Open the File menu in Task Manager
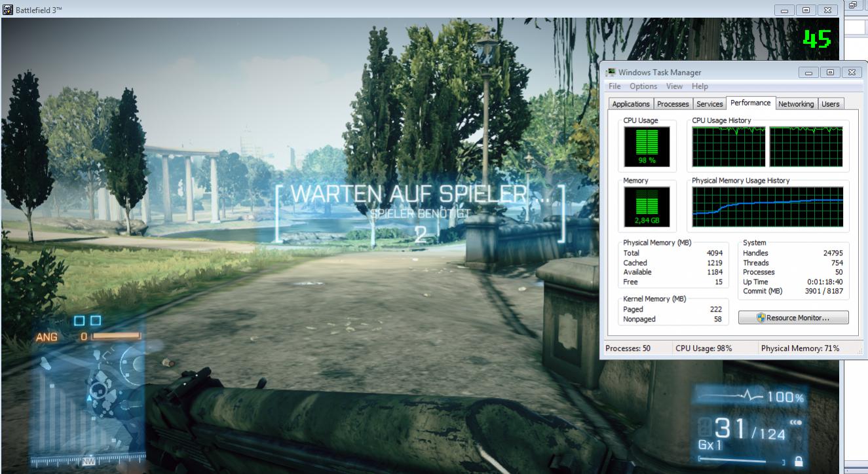Viewport: 868px width, 474px height. [x=614, y=86]
